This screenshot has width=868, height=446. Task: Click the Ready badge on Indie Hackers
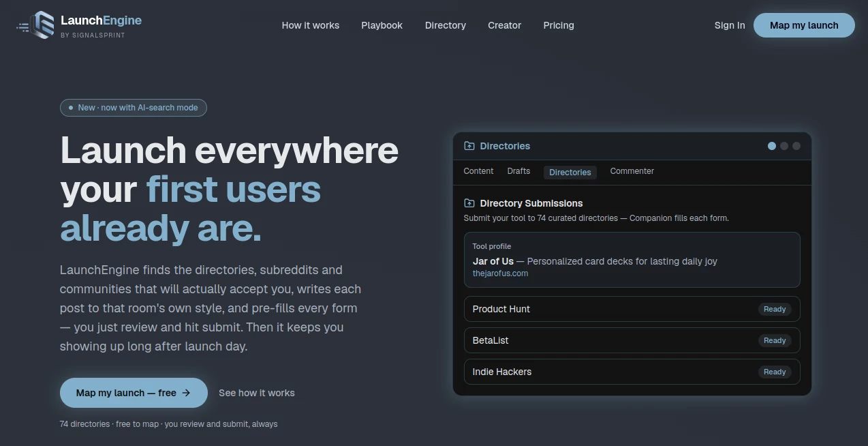(775, 372)
